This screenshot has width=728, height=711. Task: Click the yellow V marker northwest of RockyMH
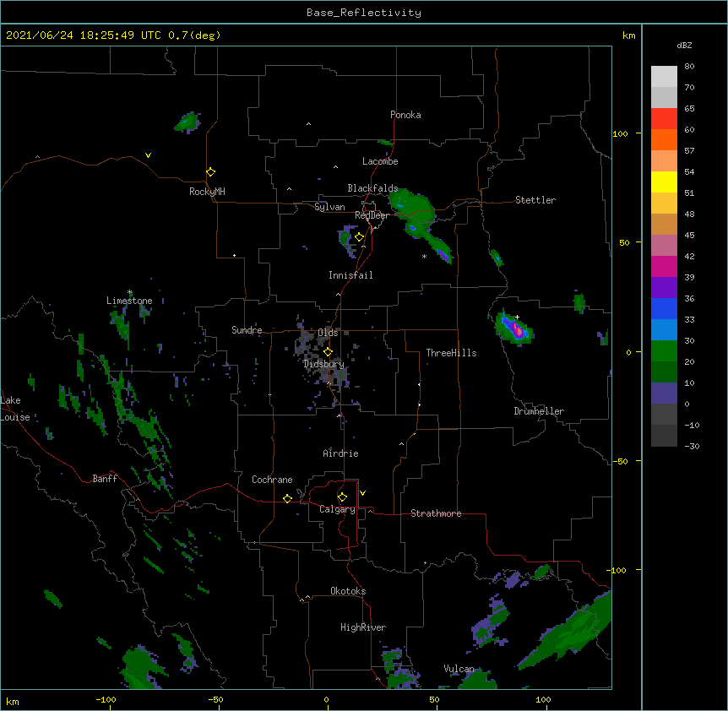(x=148, y=155)
